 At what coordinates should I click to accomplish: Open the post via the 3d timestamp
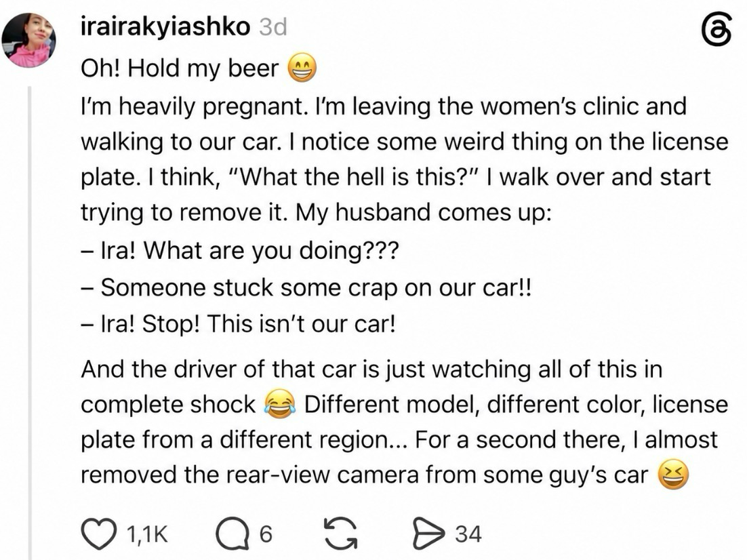click(x=273, y=27)
